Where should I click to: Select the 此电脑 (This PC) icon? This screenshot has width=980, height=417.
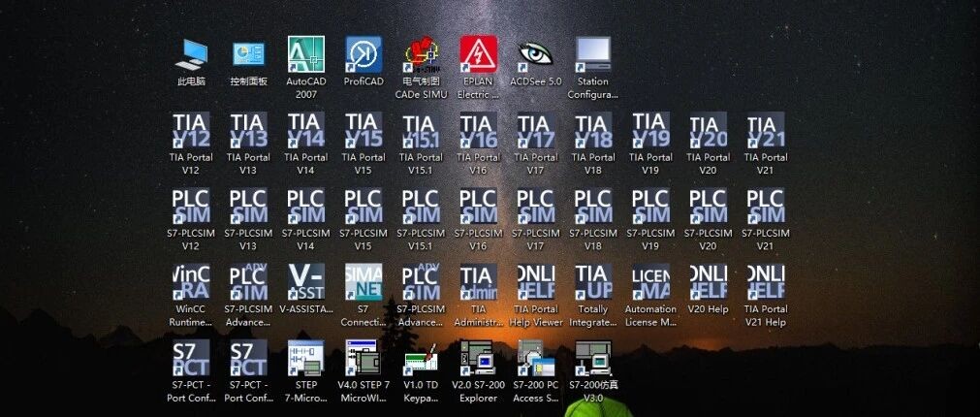tap(191, 56)
